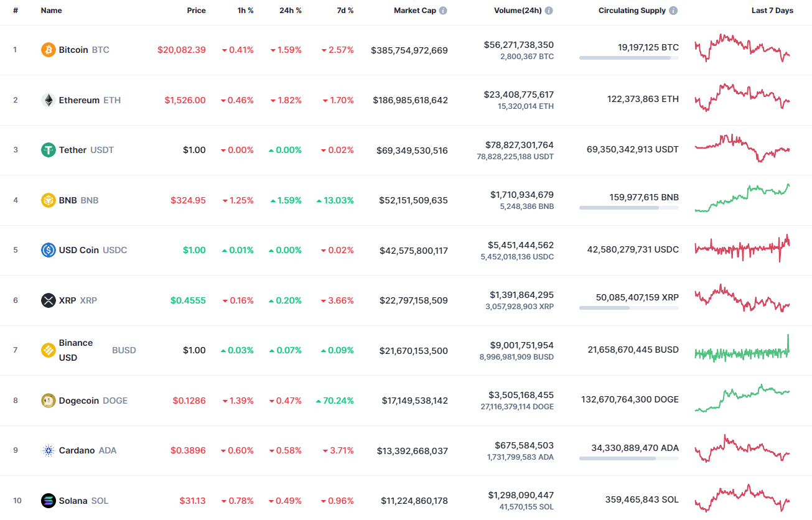Open the Volume(24h) info tooltip
812x520 pixels.
coord(548,10)
